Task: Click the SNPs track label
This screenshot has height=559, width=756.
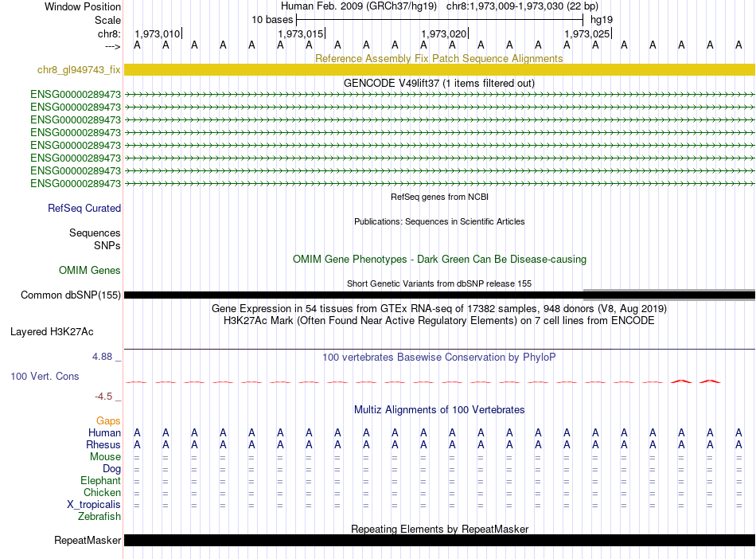Action: coord(107,245)
